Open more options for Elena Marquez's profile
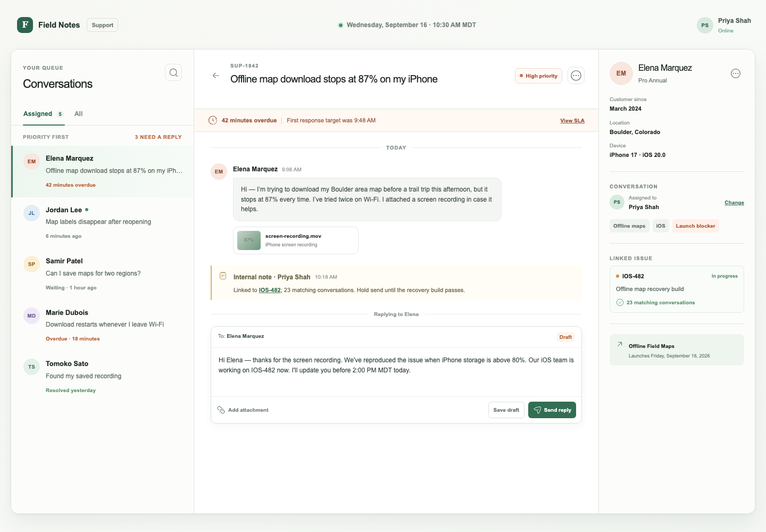This screenshot has width=766, height=532. (736, 73)
